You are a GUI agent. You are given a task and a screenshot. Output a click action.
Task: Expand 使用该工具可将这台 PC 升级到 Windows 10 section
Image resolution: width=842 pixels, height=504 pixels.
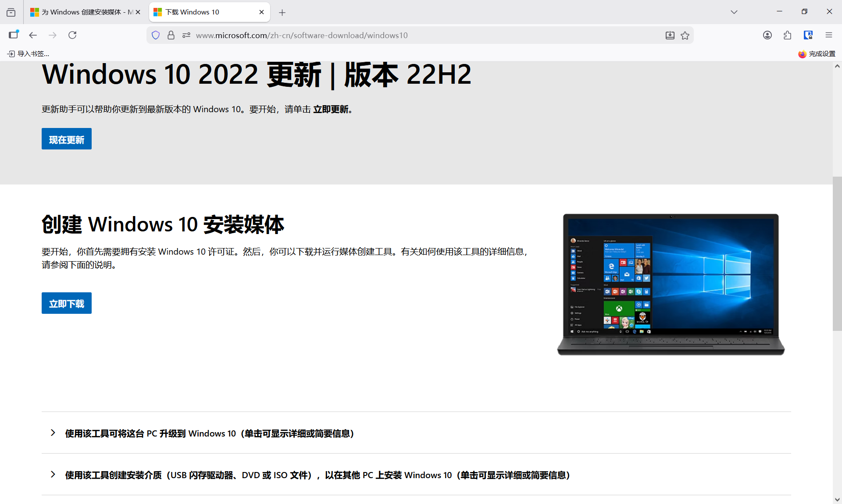click(x=416, y=433)
